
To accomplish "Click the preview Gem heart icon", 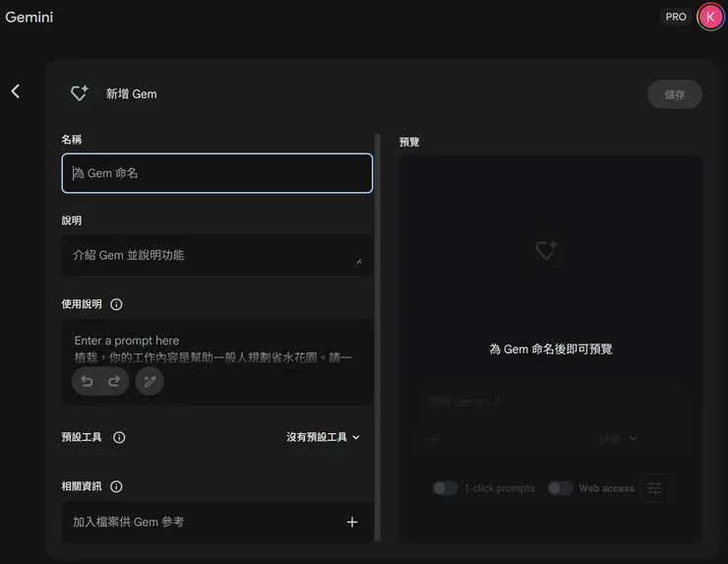I will 546,250.
